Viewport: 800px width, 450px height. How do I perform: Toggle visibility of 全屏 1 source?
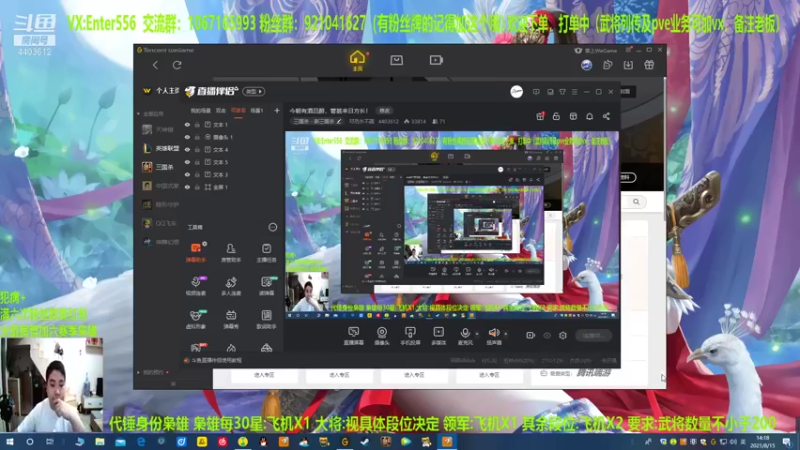point(187,187)
